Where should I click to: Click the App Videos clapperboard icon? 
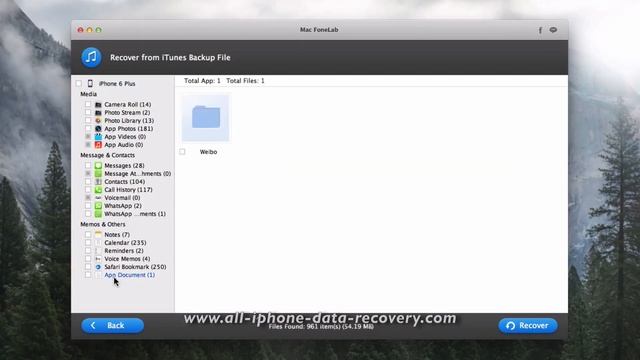(x=98, y=137)
